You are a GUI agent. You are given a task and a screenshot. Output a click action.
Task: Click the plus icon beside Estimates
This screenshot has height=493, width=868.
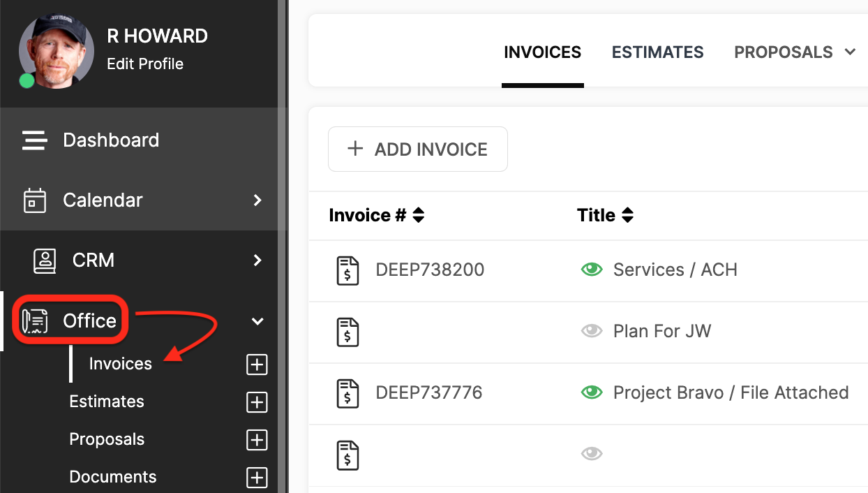(x=257, y=402)
